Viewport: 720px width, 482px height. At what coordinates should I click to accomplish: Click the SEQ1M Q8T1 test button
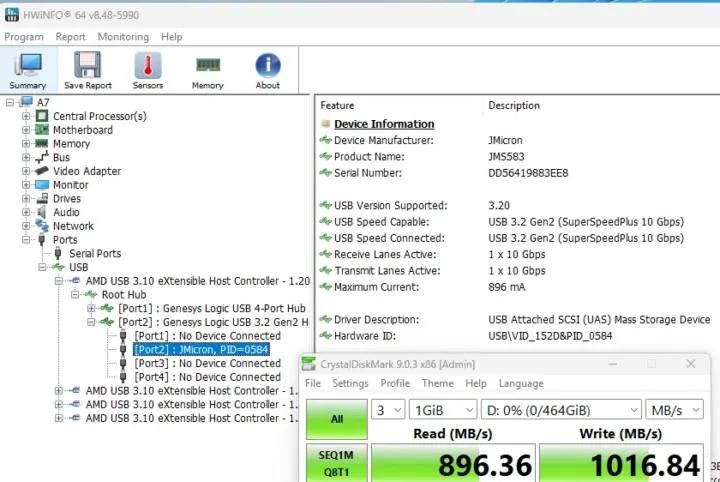point(337,463)
